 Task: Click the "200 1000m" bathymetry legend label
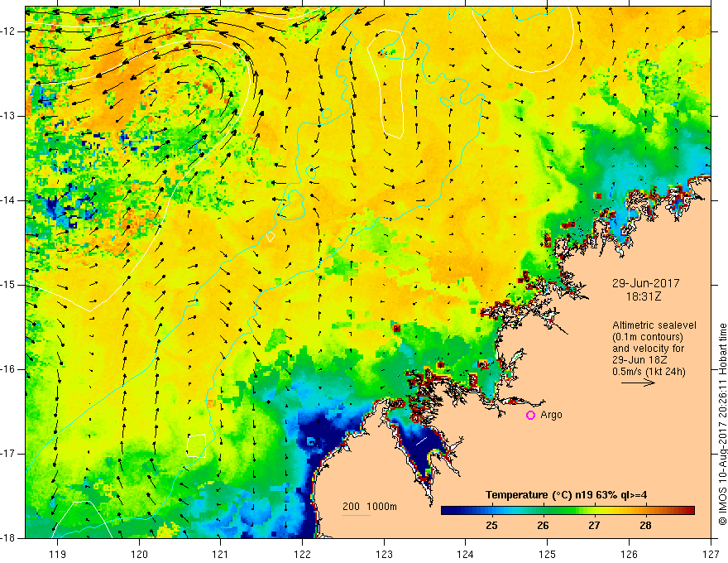point(370,507)
